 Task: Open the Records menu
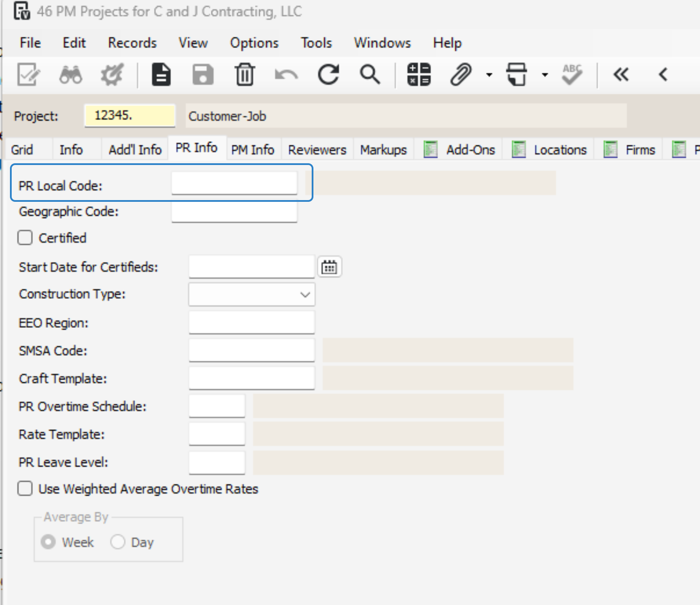pyautogui.click(x=132, y=43)
